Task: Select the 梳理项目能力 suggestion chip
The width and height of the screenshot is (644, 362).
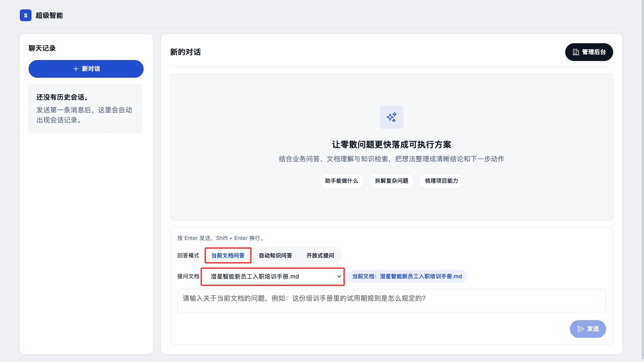Action: coord(441,181)
